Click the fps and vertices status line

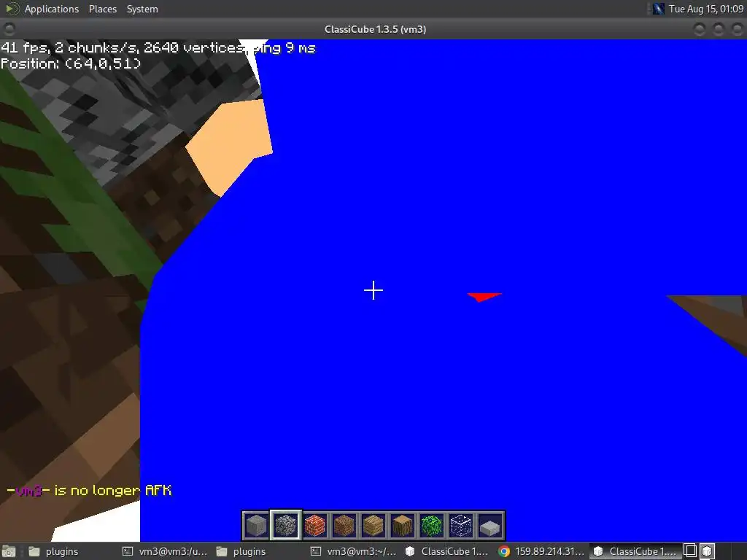coord(158,47)
